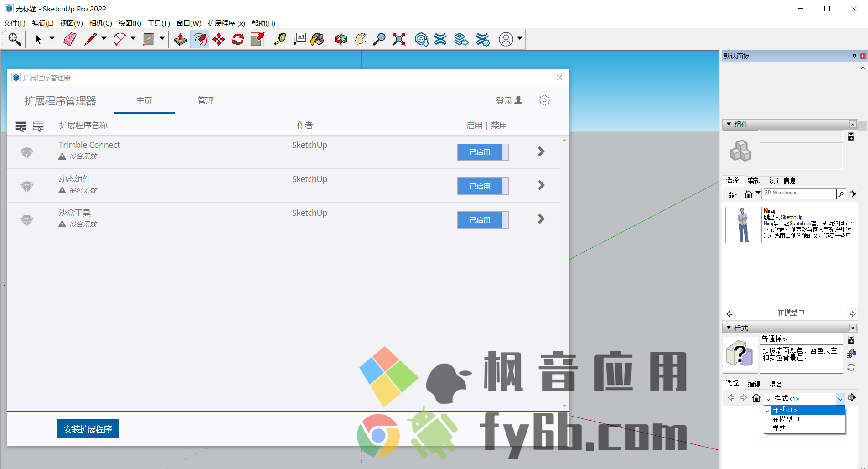Screen dimensions: 868x469
Task: Open Extension Manager toolbar icon
Action: pyautogui.click(x=482, y=39)
